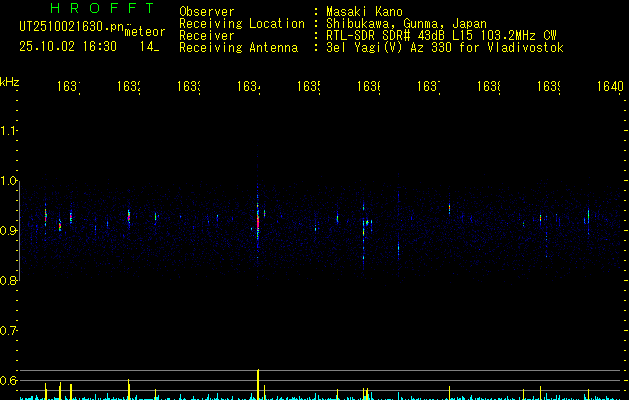Click the 0.8 kHz axis tick label
This screenshot has width=629, height=400.
8,280
